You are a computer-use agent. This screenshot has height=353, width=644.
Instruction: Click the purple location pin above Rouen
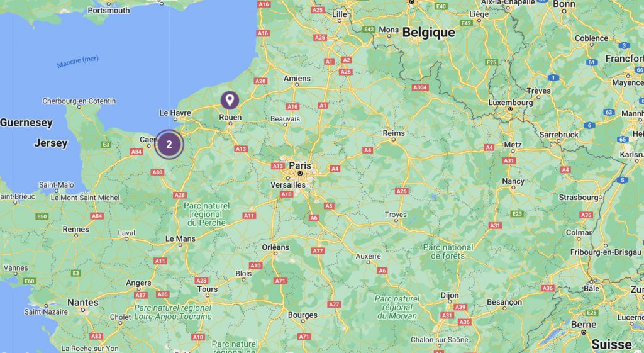230,100
